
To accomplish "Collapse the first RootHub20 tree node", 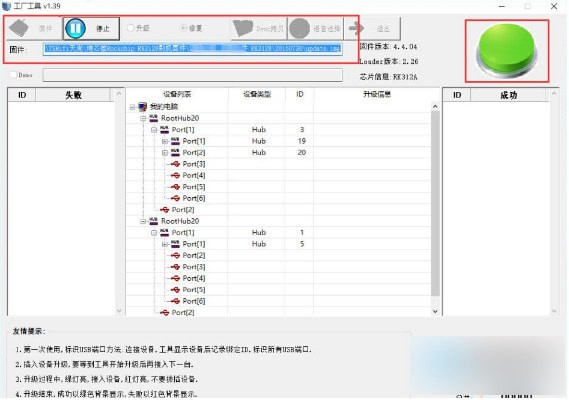I will 143,118.
